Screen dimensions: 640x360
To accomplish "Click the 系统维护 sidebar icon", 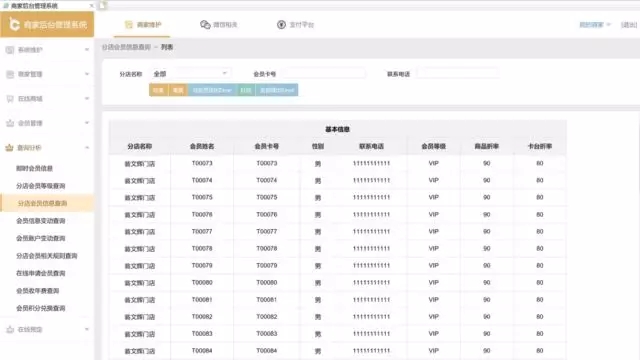I will pyautogui.click(x=10, y=50).
